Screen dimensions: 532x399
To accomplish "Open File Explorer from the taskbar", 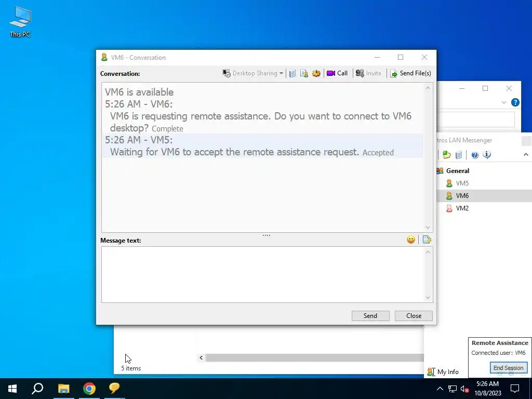I will (63, 389).
